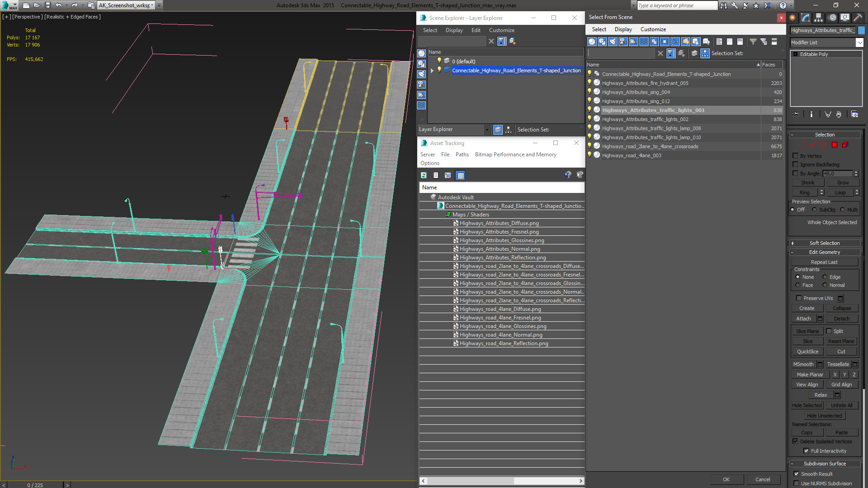Viewport: 868px width, 488px height.
Task: Open Layer Explorer dropdown arrow
Action: (x=487, y=130)
